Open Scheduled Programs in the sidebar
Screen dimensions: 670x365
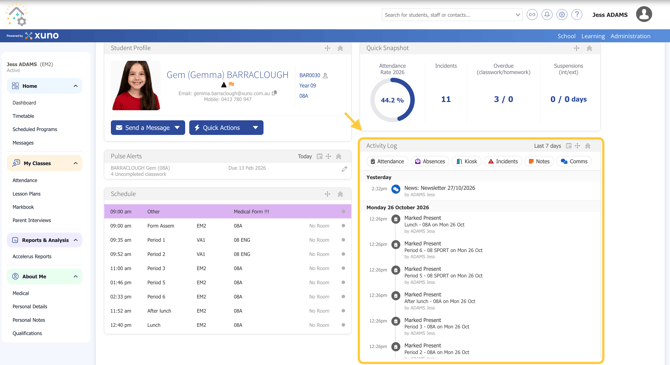click(x=35, y=130)
